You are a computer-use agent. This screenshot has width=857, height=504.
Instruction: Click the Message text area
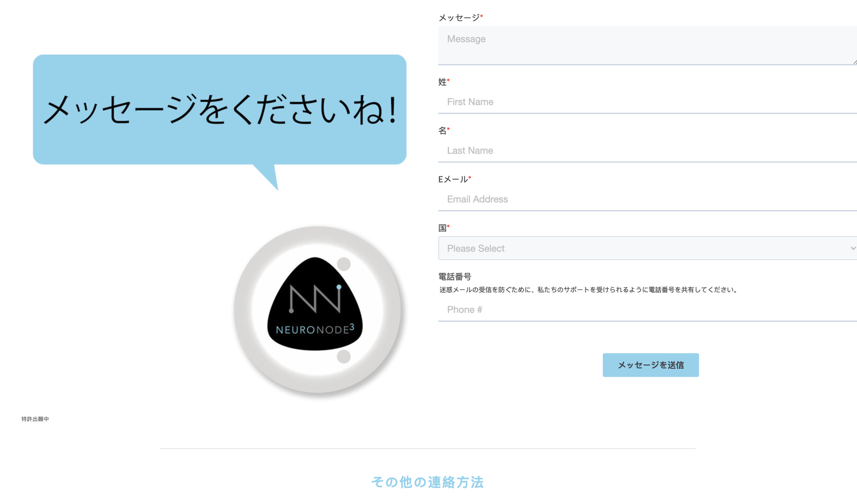(647, 45)
